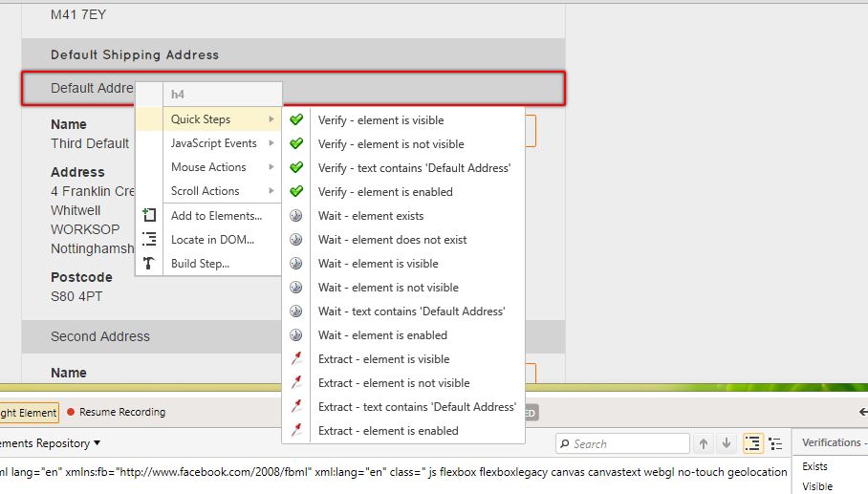868x494 pixels.
Task: Select 'Wait - element is not visible'
Action: (388, 288)
